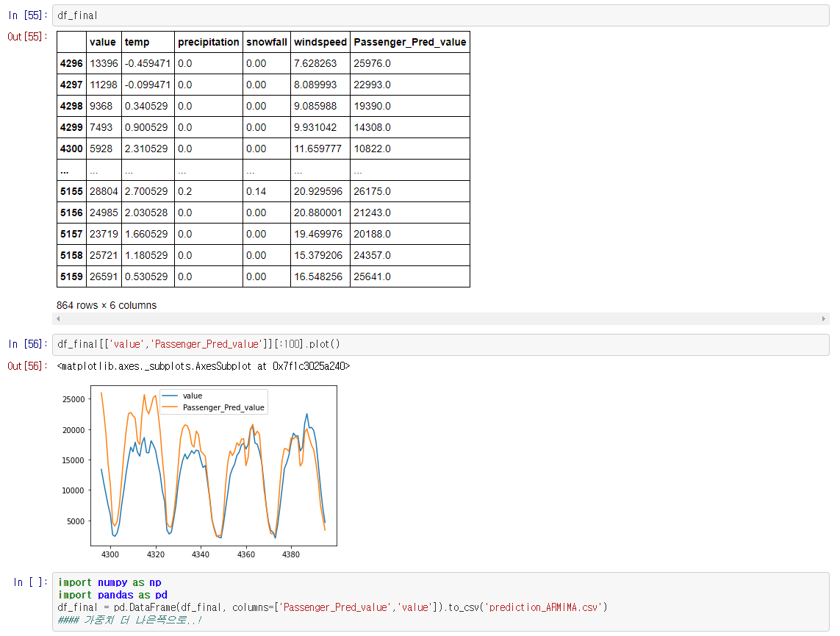Click the '864 rows × 6 columns' summary

click(x=107, y=305)
